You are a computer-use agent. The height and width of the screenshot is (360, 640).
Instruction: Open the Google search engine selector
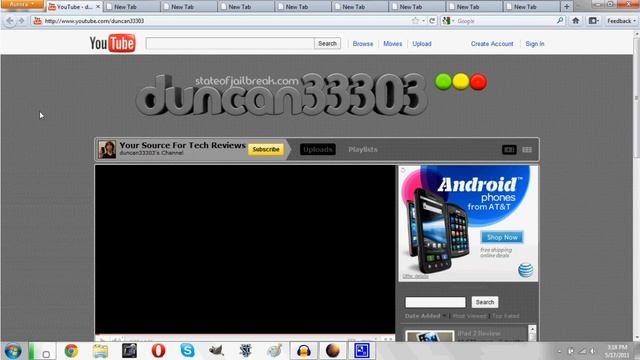[448, 21]
